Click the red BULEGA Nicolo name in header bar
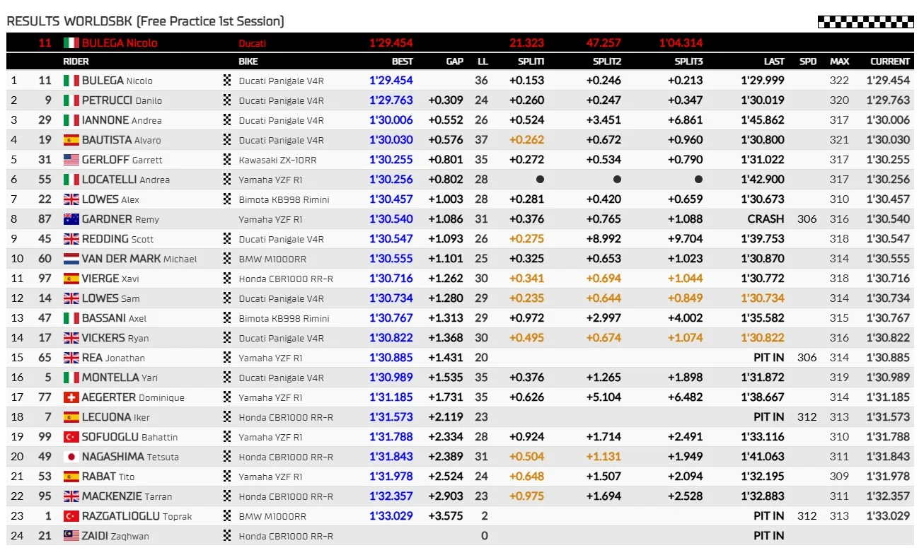Image resolution: width=924 pixels, height=560 pixels. pos(120,42)
